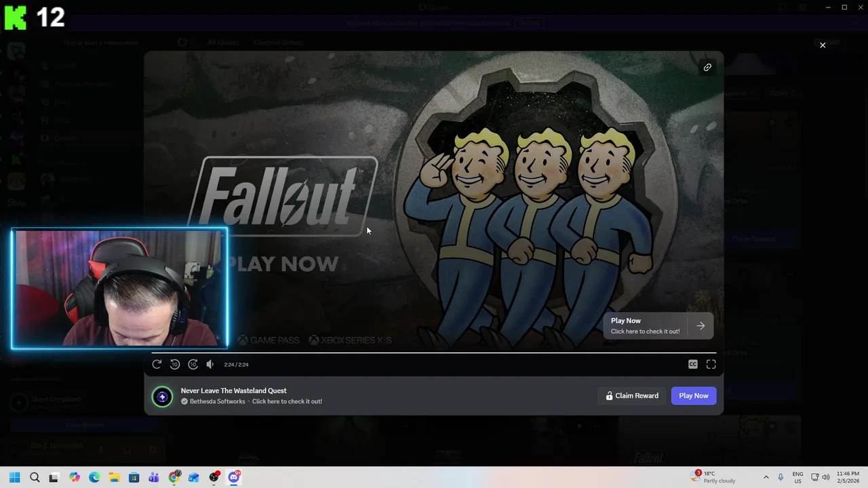Click the Claim Reward button
This screenshot has height=488, width=868.
tap(632, 396)
